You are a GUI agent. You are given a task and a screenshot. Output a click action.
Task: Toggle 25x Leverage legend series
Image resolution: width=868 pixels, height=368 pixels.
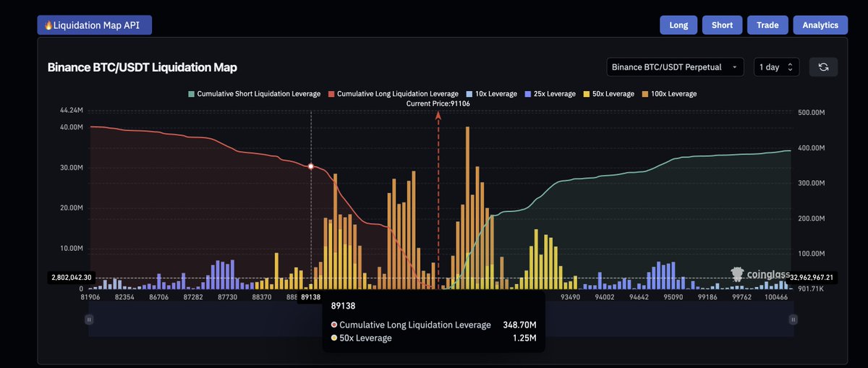(x=550, y=94)
